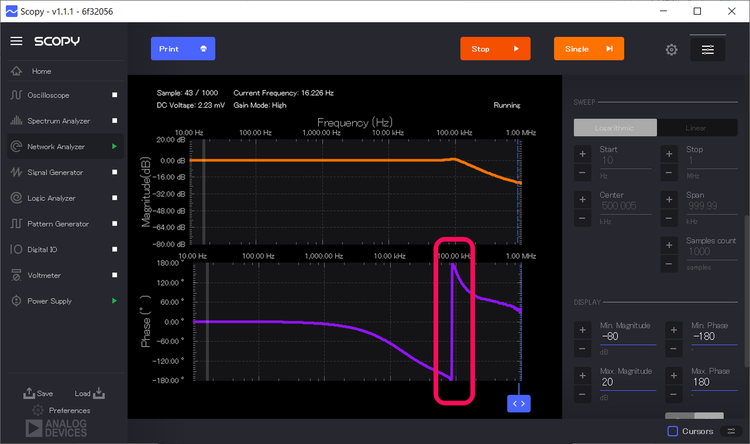The image size is (750, 444).
Task: Open the hamburger menu beside Scopy logo
Action: click(16, 41)
